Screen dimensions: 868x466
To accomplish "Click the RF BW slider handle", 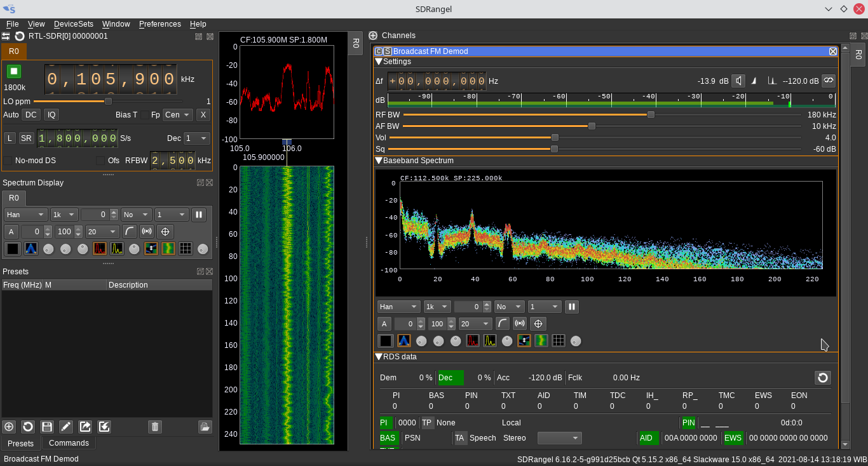I will (x=651, y=115).
